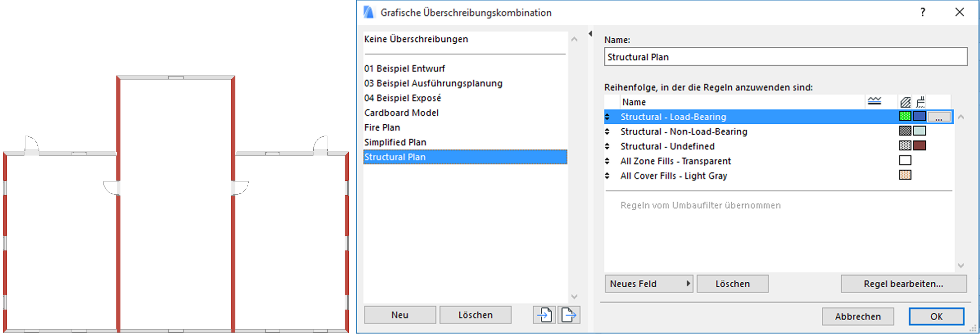Click reorder handle for Structural - Non-Load-Bearing

pos(607,132)
